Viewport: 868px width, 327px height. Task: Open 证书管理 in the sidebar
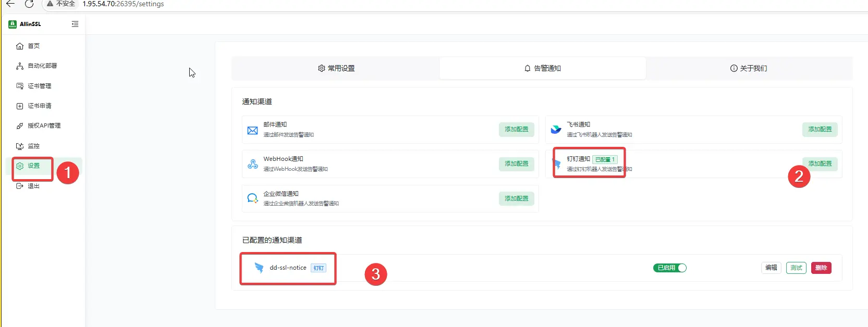tap(39, 86)
